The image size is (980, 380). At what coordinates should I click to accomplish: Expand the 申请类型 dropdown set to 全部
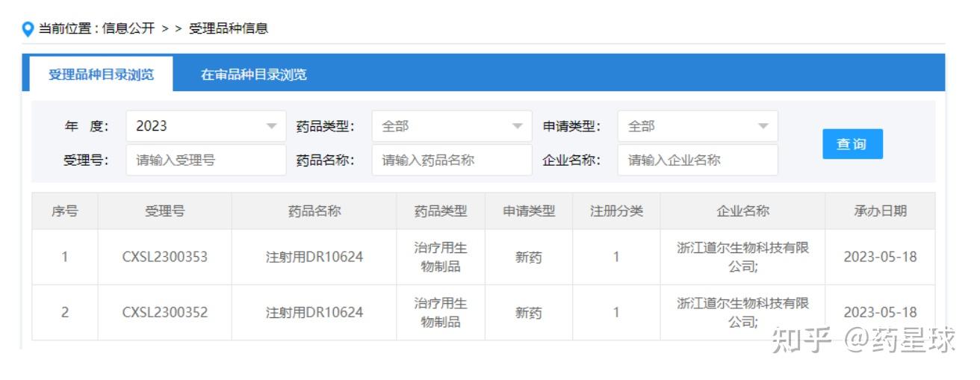pos(698,126)
